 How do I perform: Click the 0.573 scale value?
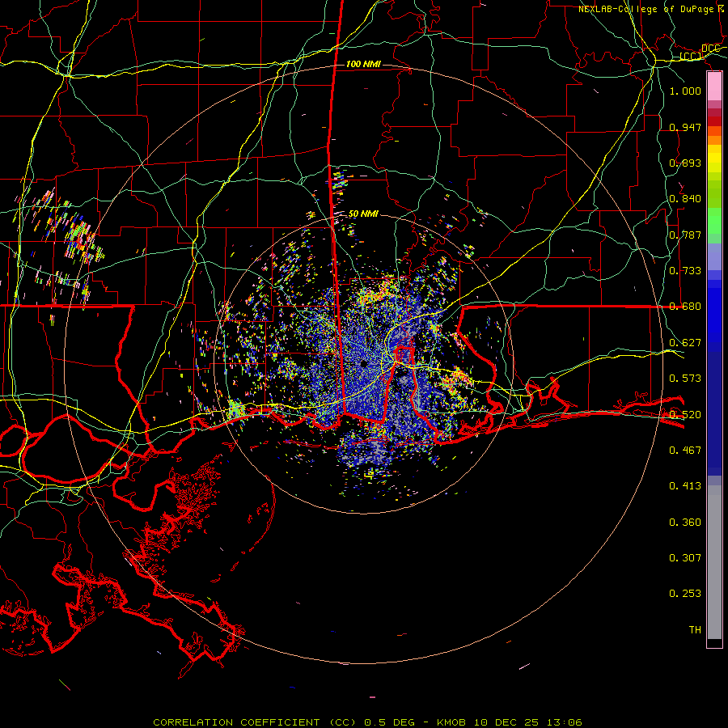[x=685, y=378]
